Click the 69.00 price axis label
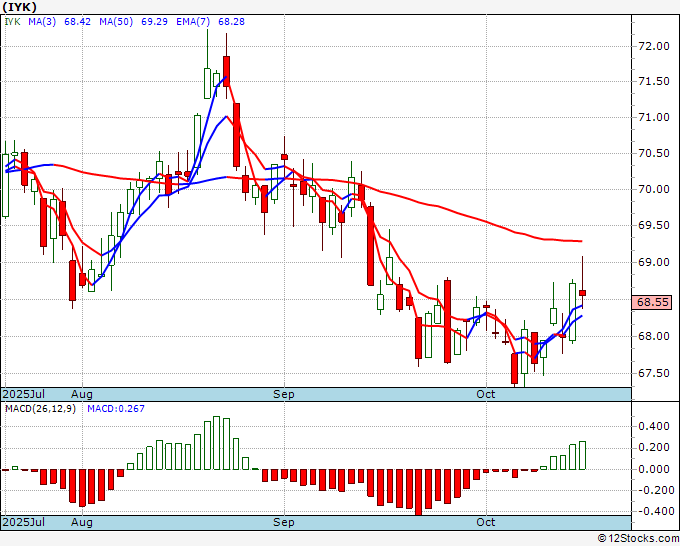This screenshot has height=546, width=680. (x=654, y=262)
